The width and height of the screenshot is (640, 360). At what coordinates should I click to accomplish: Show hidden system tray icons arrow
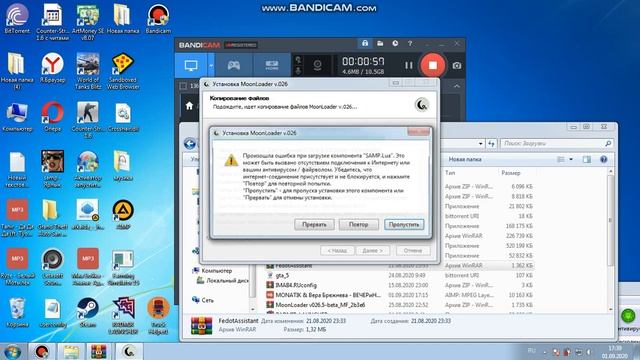coord(544,352)
